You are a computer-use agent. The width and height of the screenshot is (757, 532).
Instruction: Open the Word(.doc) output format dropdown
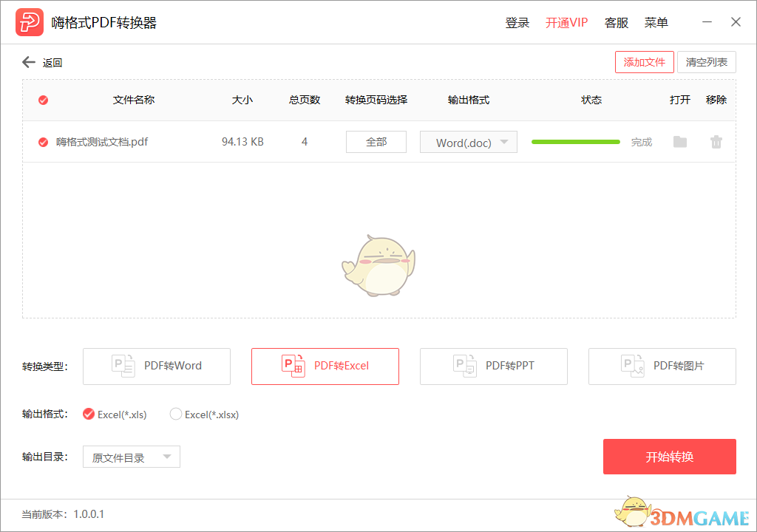coord(469,143)
